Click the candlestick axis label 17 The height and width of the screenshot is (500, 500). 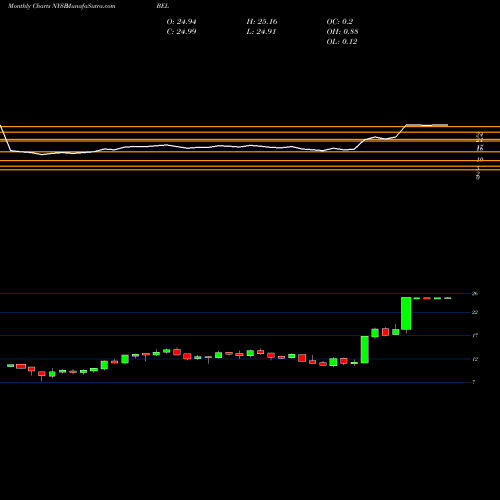475,335
